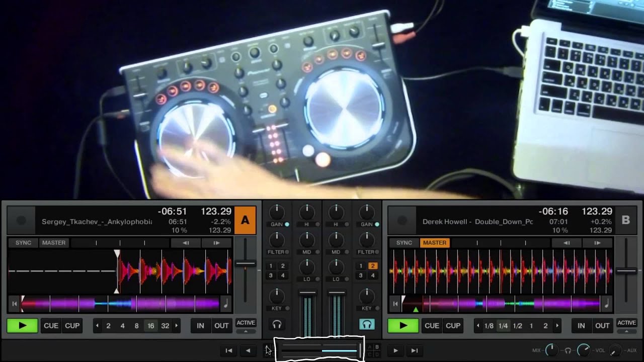Click the deck B letter badge
The width and height of the screenshot is (644, 362).
pos(626,220)
